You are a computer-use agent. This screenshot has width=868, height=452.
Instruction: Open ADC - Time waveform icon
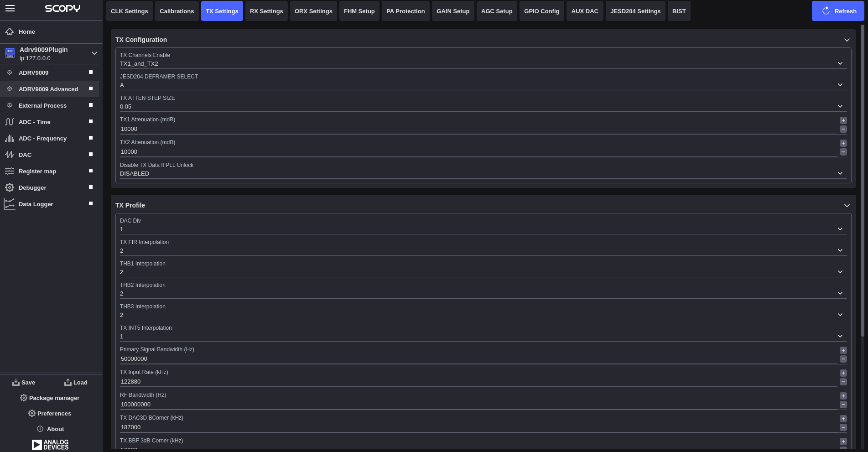10,122
